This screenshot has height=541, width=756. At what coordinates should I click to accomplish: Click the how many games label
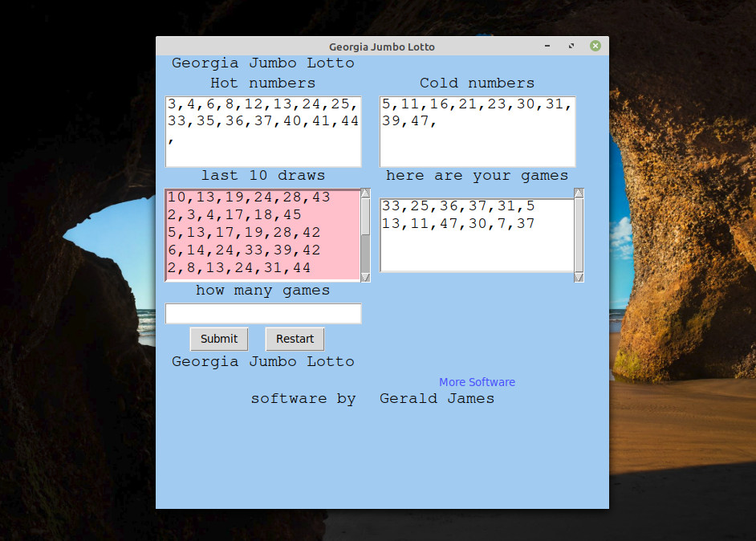pyautogui.click(x=262, y=291)
